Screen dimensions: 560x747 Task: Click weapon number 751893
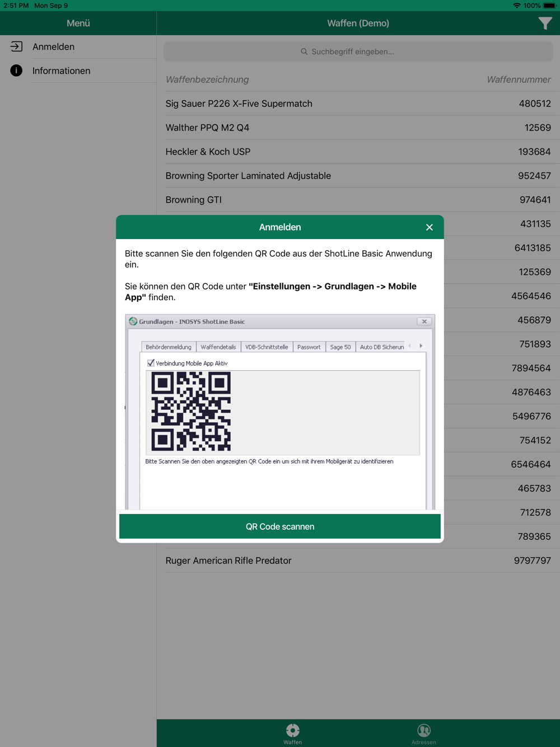click(x=535, y=344)
